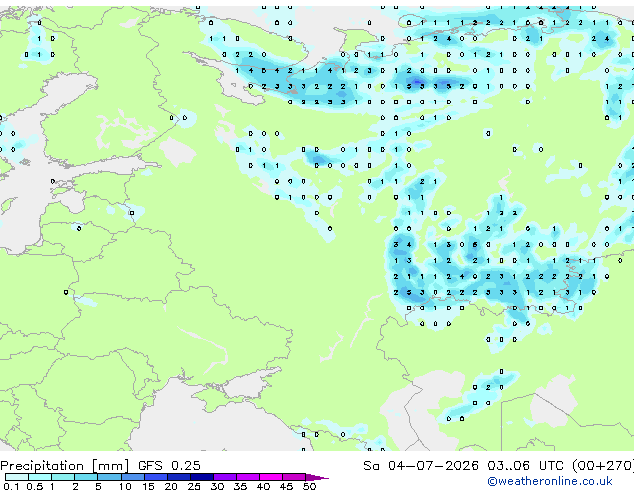Click the '15' legend label
The width and height of the screenshot is (634, 490).
point(148,486)
